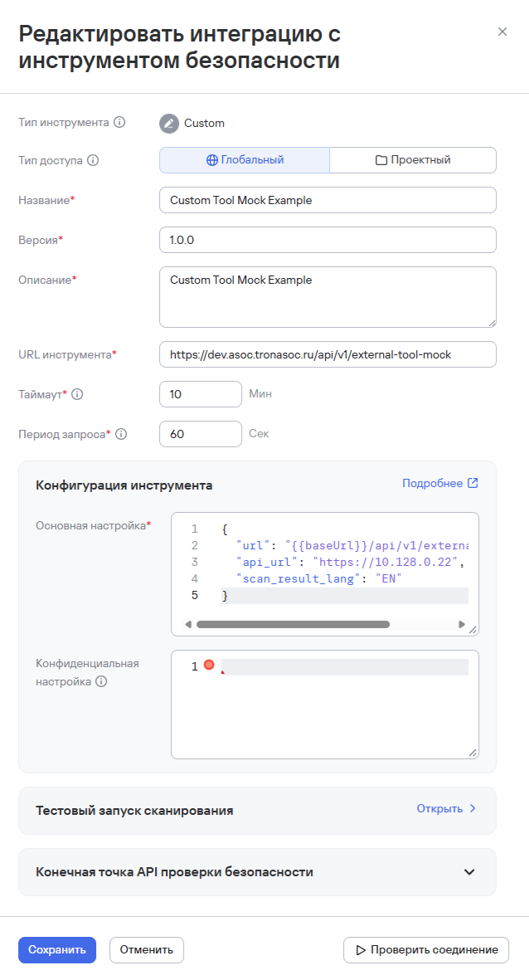Close the edit integration dialog
529x980 pixels.
pyautogui.click(x=502, y=32)
